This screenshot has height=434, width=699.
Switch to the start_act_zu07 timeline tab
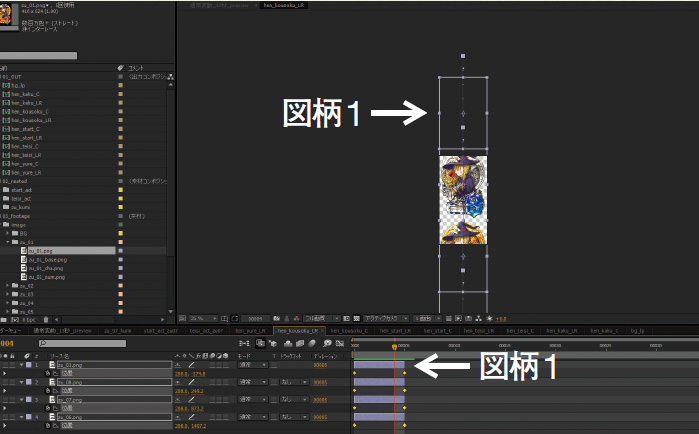coord(160,331)
